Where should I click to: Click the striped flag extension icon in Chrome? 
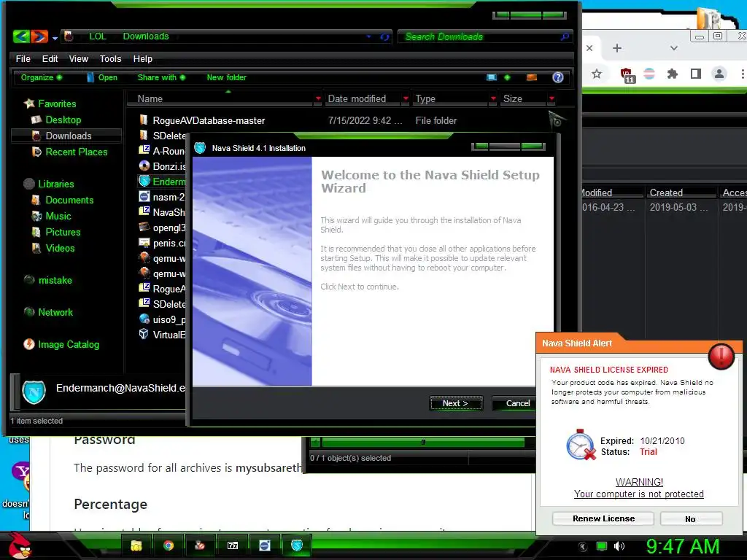[x=649, y=74]
